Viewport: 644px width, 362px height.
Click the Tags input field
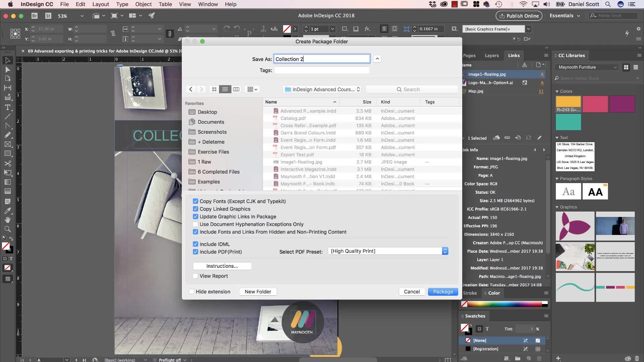point(322,70)
